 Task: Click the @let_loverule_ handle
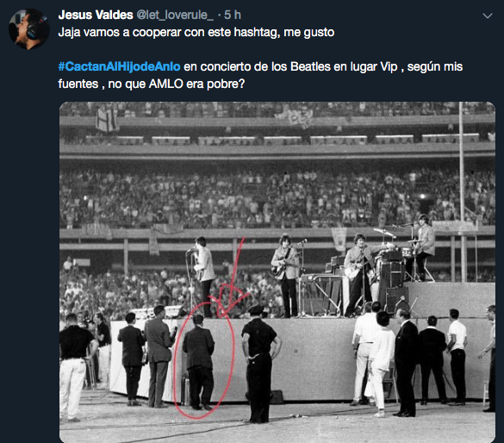pyautogui.click(x=175, y=15)
